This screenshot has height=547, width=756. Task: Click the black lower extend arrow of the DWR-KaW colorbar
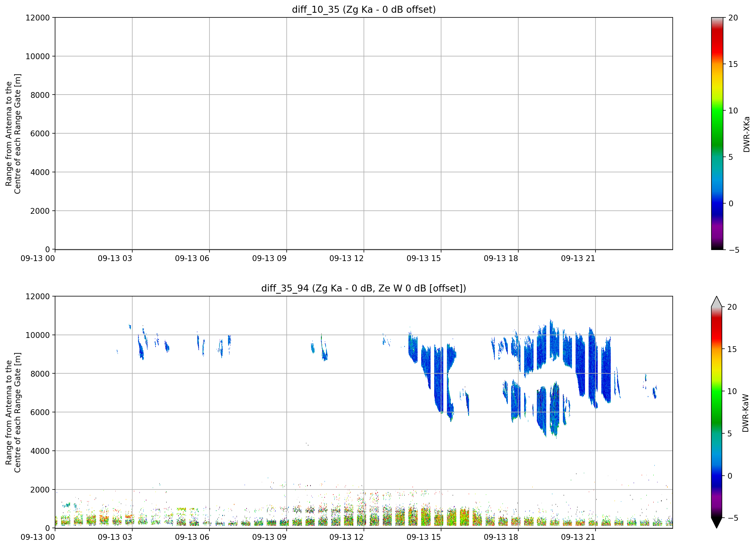[716, 523]
